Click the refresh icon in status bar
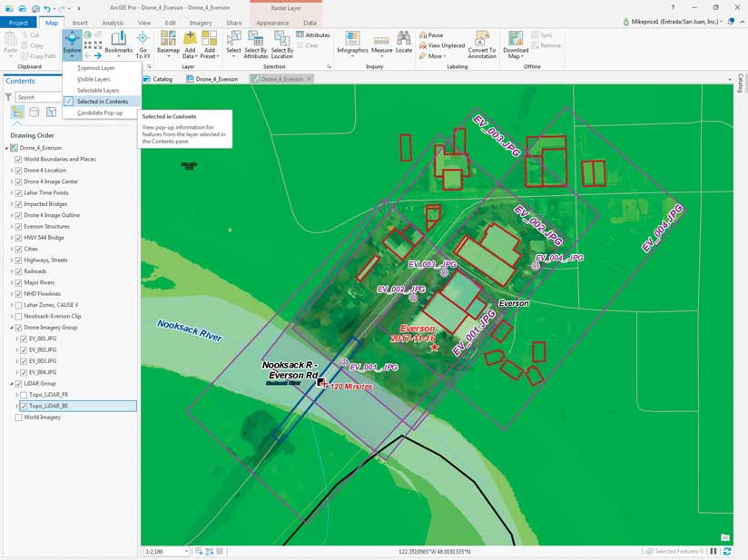748x560 pixels. click(x=727, y=551)
